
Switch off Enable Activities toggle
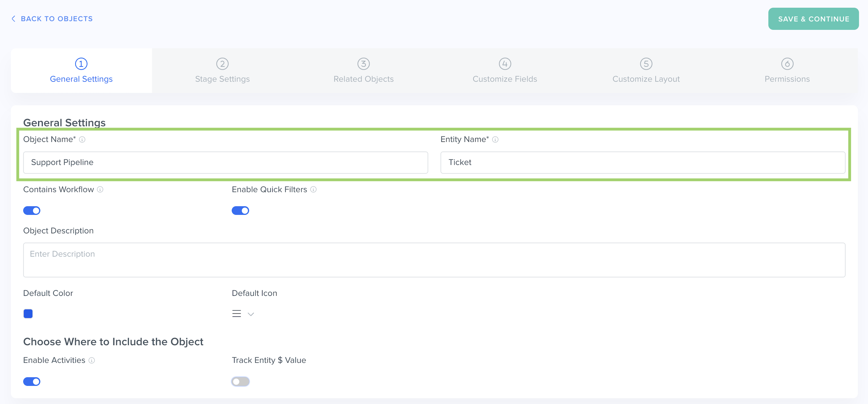point(32,381)
